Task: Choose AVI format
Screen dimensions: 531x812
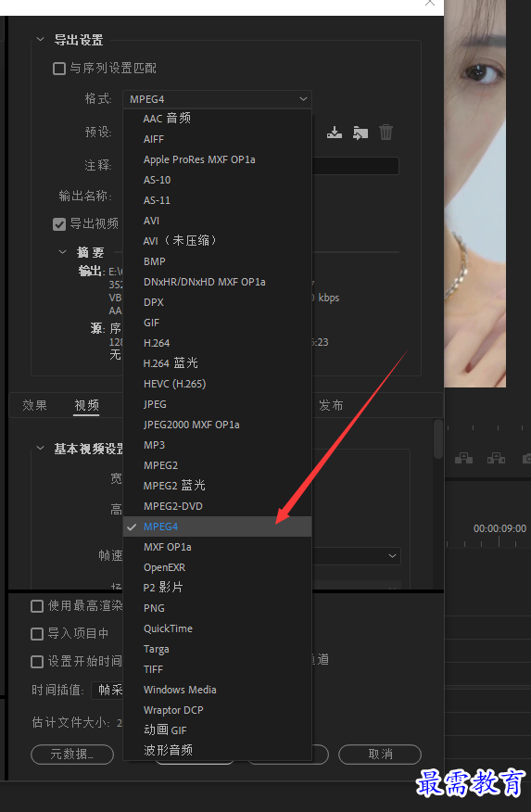Action: [x=217, y=221]
